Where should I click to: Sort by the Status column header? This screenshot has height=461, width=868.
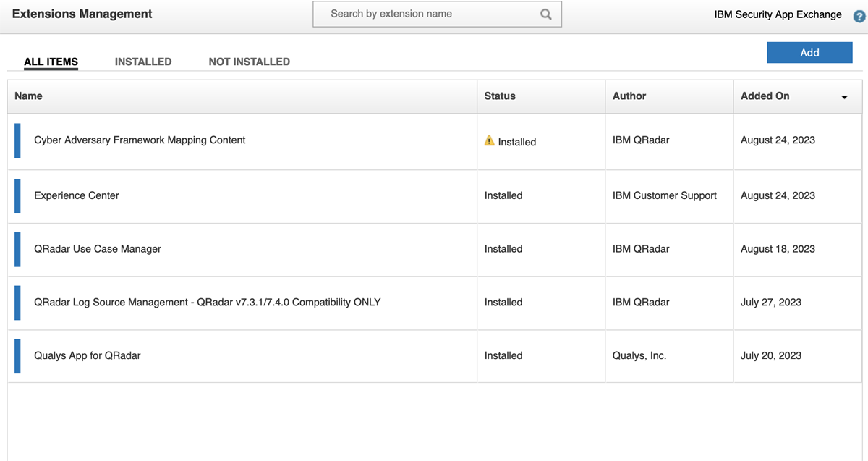pyautogui.click(x=500, y=96)
